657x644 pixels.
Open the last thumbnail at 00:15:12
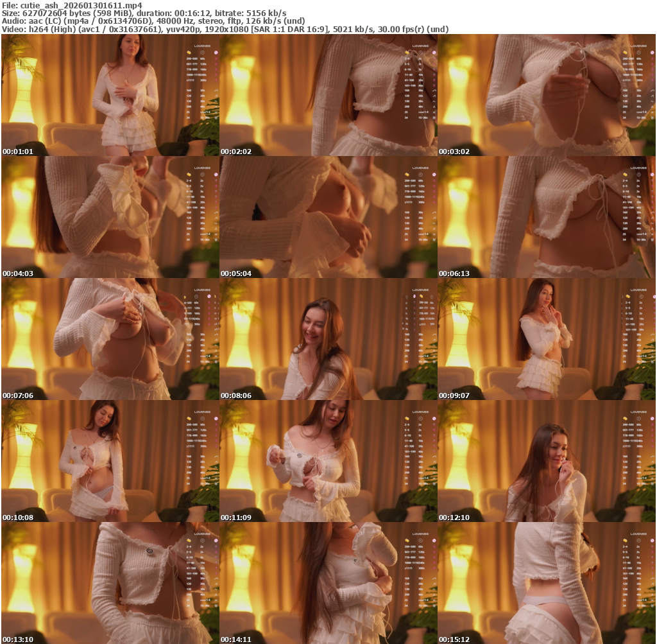click(x=546, y=582)
